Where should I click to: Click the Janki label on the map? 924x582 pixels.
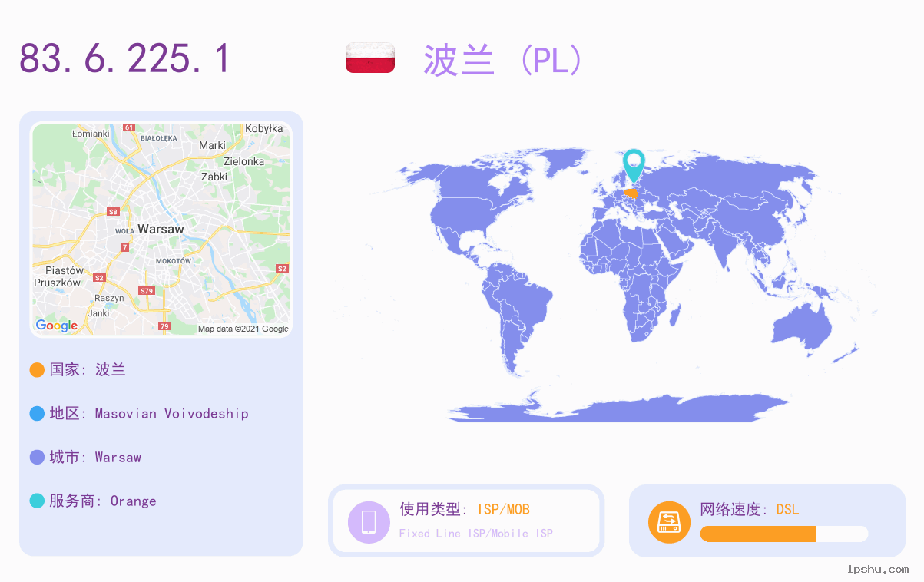pyautogui.click(x=98, y=313)
